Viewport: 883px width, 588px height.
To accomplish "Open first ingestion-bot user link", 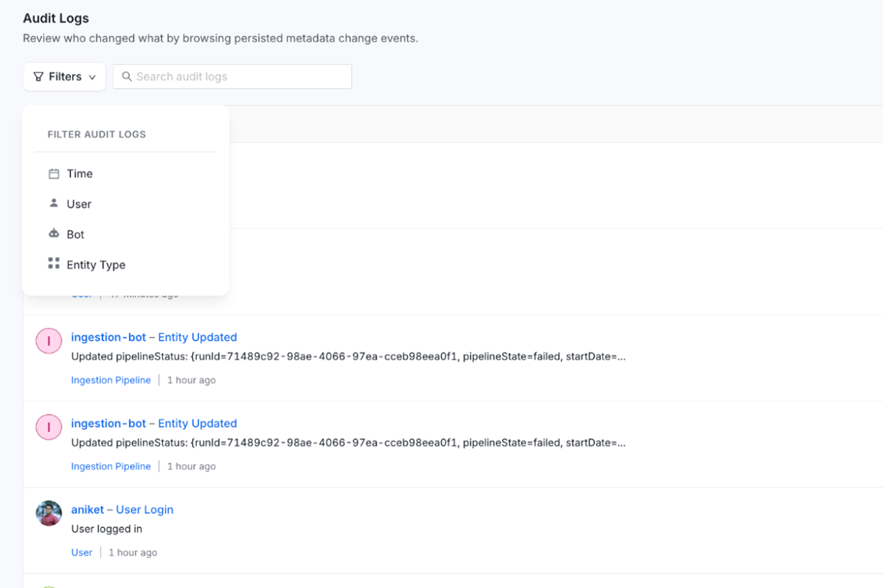I will pos(108,337).
